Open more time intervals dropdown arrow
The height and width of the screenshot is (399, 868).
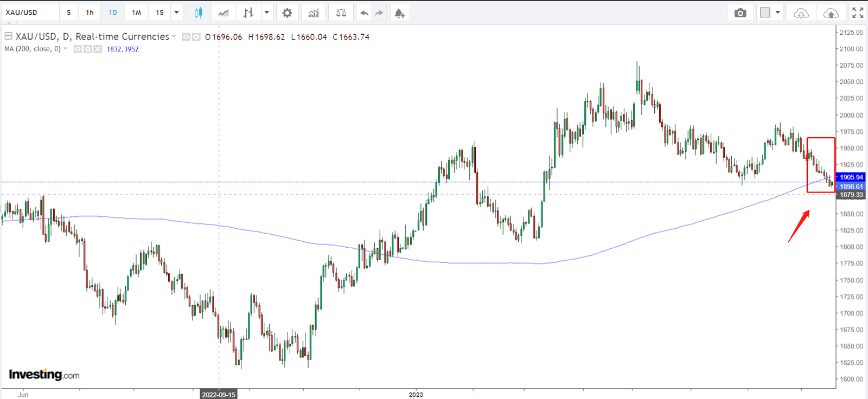[x=176, y=12]
